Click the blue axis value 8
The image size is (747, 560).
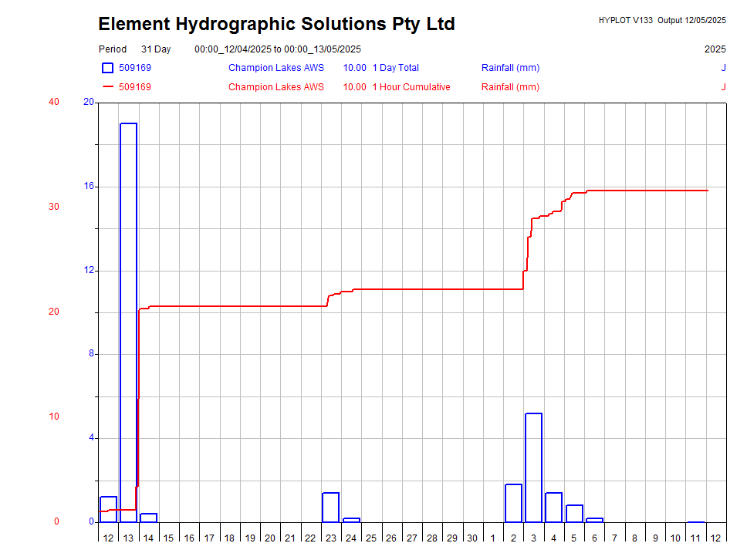91,353
